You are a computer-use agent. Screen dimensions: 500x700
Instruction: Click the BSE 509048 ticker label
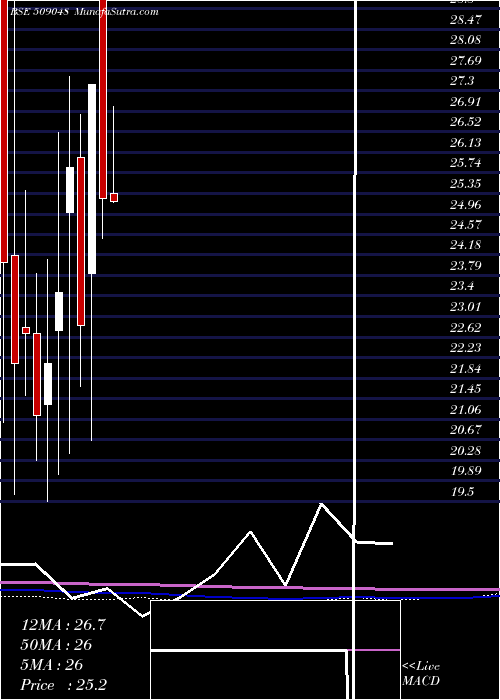click(x=38, y=12)
